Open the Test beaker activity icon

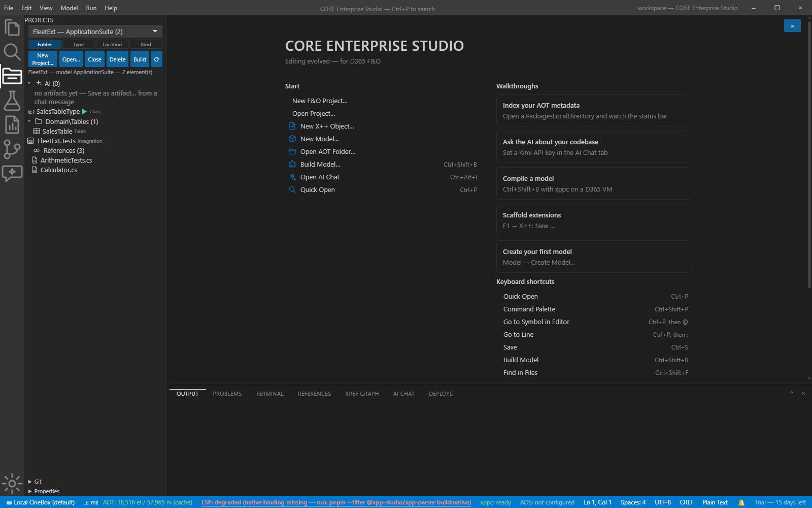point(12,101)
